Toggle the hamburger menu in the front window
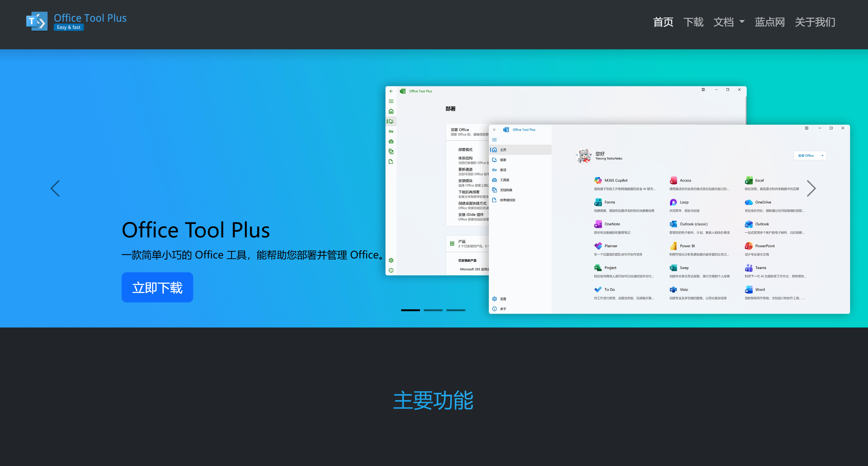This screenshot has height=466, width=868. pyautogui.click(x=494, y=140)
